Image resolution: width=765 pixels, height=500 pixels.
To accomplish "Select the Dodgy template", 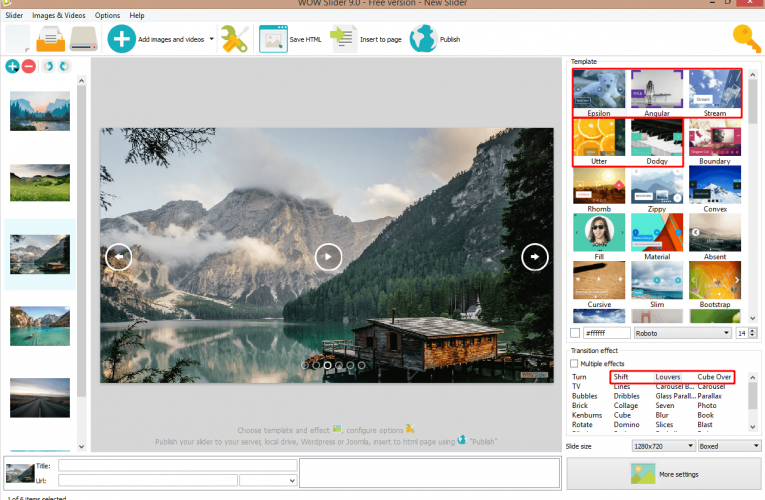I will (657, 141).
